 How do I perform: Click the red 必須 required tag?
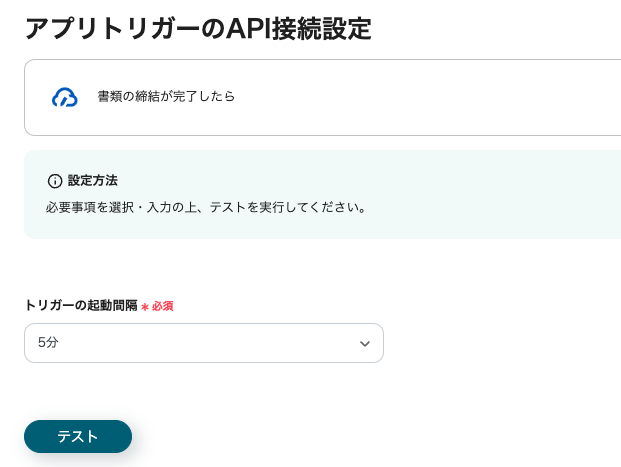(x=163, y=307)
